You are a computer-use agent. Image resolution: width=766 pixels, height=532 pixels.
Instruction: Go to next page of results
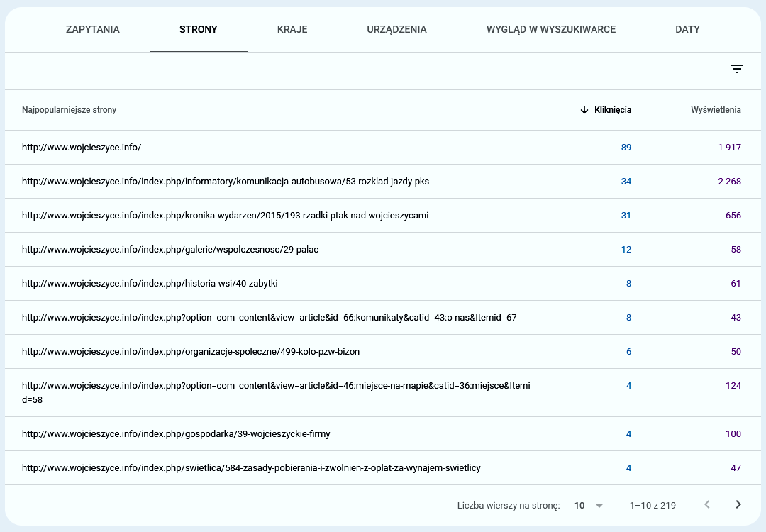click(x=738, y=504)
